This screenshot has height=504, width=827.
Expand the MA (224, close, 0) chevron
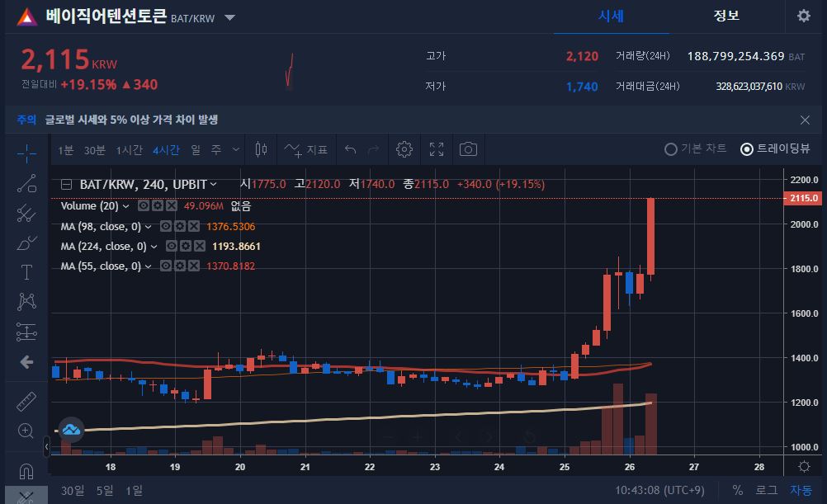(x=154, y=247)
